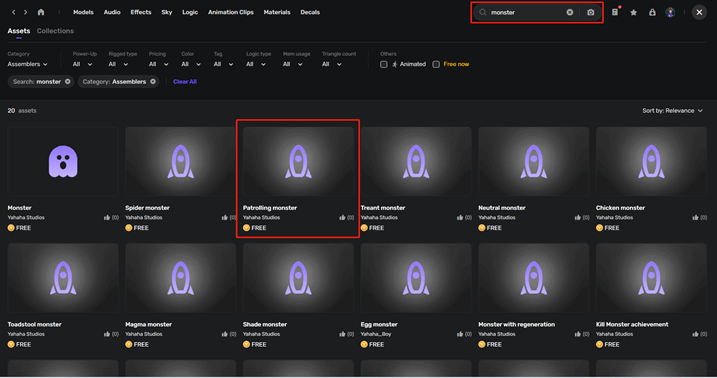Open the Patrolling monster thumbnail
The width and height of the screenshot is (717, 378).
[298, 161]
